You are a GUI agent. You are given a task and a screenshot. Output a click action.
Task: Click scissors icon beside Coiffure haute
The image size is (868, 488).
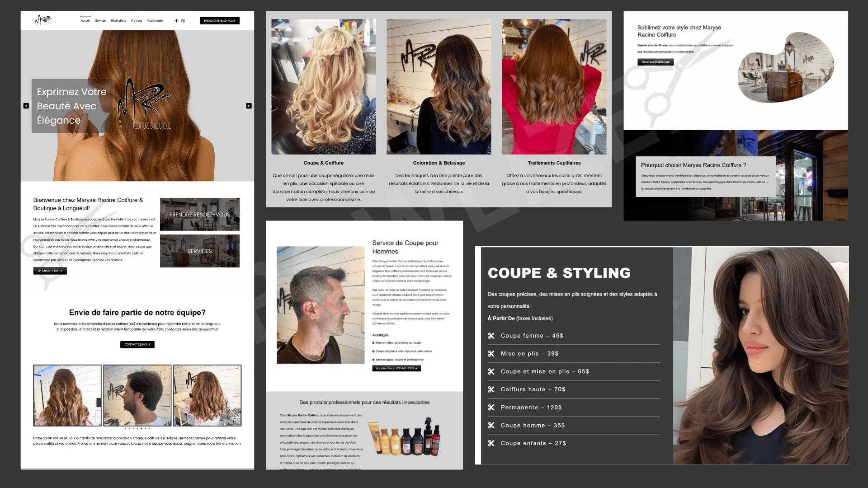click(491, 389)
